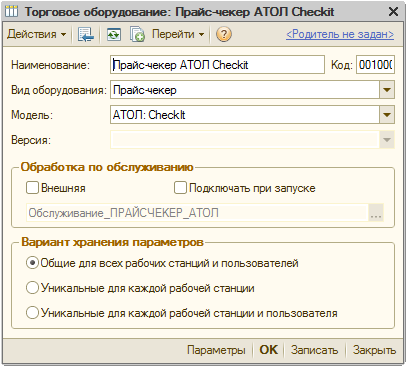Viewport: 406px width, 366px height.
Task: Click the disabled Версия dropdown arrow
Action: (x=387, y=140)
